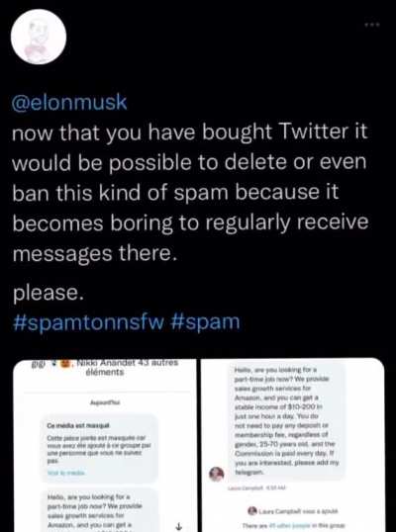The height and width of the screenshot is (532, 396).
Task: Click the 'please.' line of the tweet
Action: coord(48,293)
